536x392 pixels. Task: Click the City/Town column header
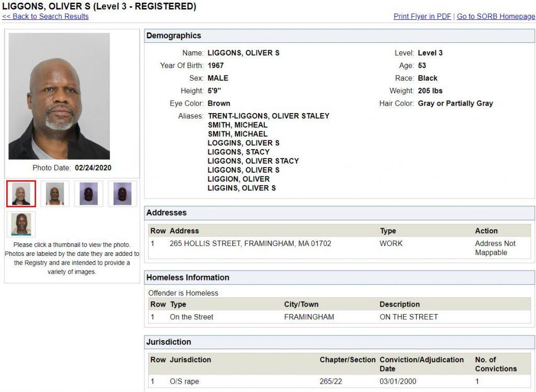(301, 304)
